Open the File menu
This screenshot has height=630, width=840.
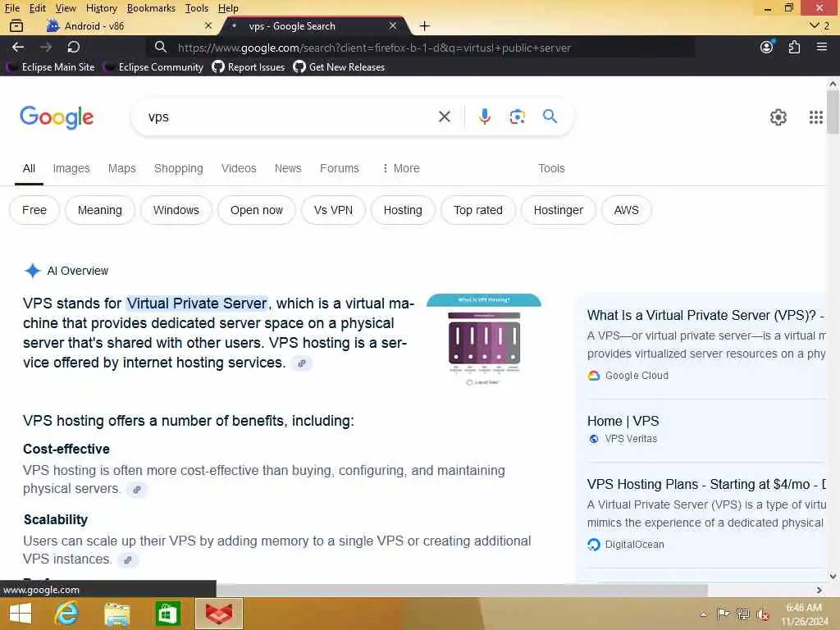(x=11, y=8)
